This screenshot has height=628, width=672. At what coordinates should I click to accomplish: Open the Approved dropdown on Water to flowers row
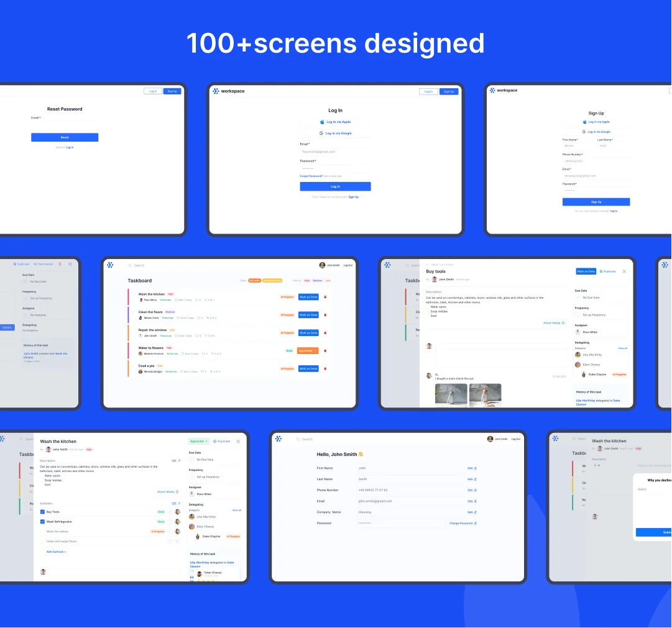pyautogui.click(x=308, y=351)
